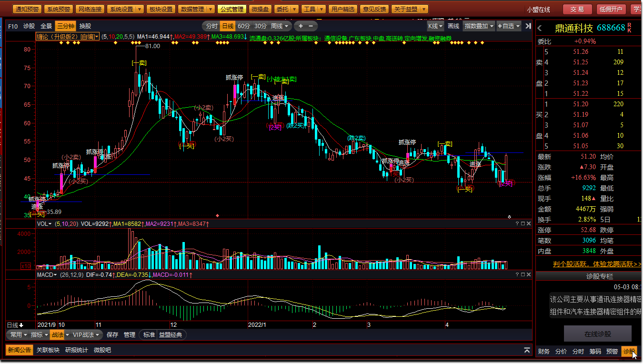
Task: Select the 标准 layout option
Action: (149, 335)
